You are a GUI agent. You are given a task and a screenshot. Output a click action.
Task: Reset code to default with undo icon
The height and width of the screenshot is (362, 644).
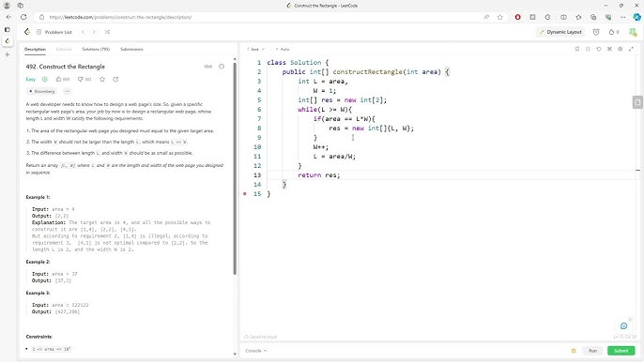click(598, 49)
